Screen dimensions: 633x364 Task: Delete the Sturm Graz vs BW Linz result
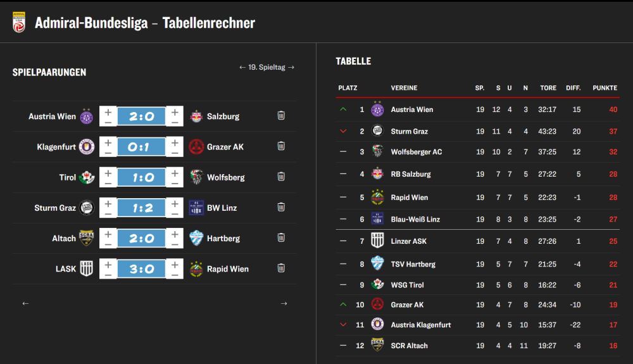click(281, 207)
